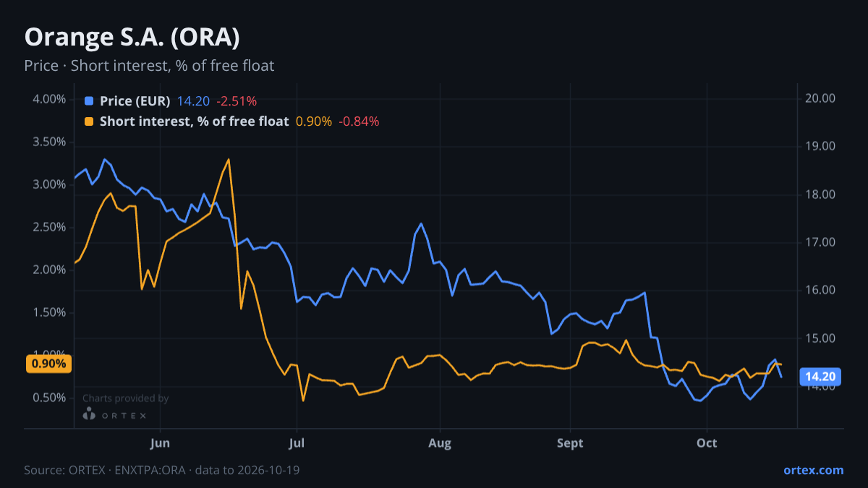
Task: Click the Orange S.A. (ORA) chart title
Action: tap(132, 37)
